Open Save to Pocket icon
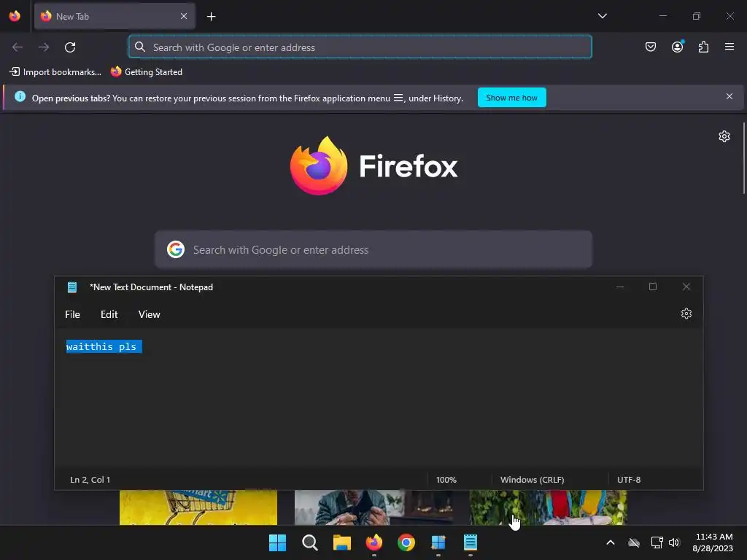Viewport: 747px width, 560px height. point(651,47)
